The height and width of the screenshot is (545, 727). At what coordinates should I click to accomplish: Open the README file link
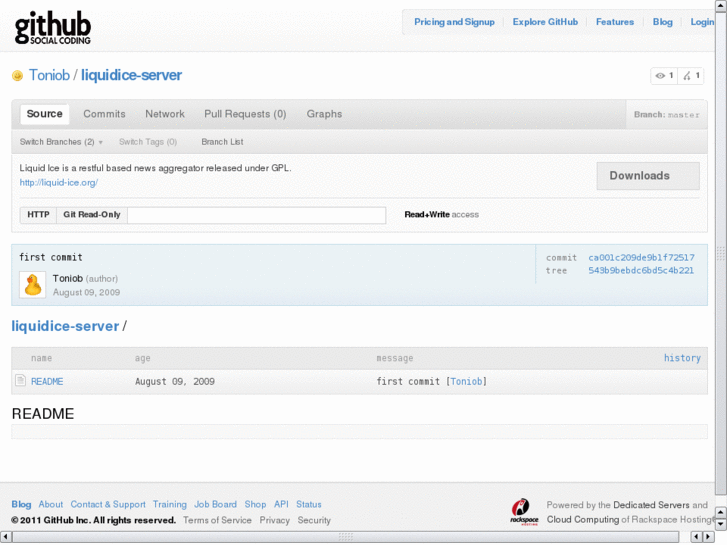47,381
